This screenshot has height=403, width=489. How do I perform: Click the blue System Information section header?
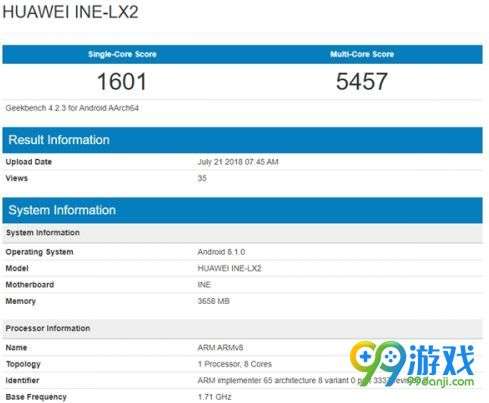(242, 210)
